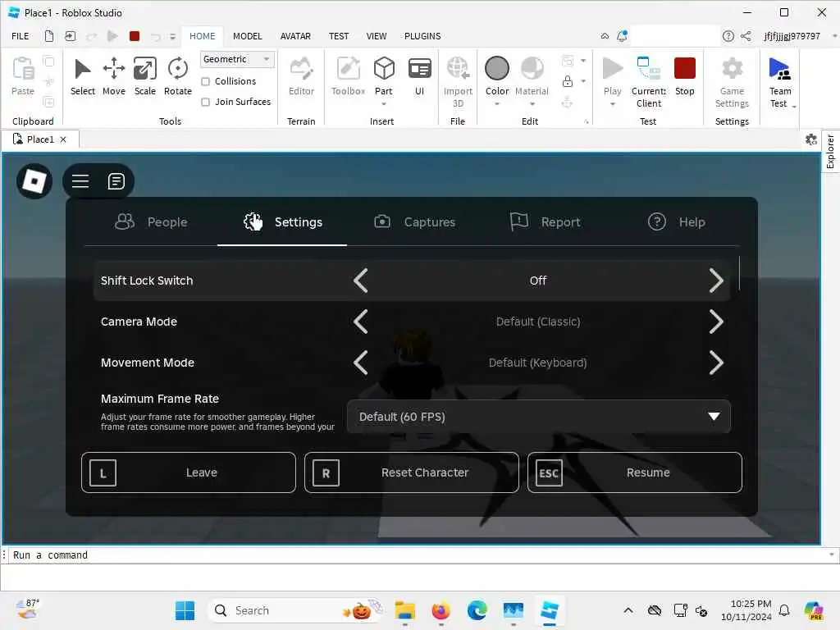
Task: Open the Geometric snapping dropdown
Action: tap(237, 59)
